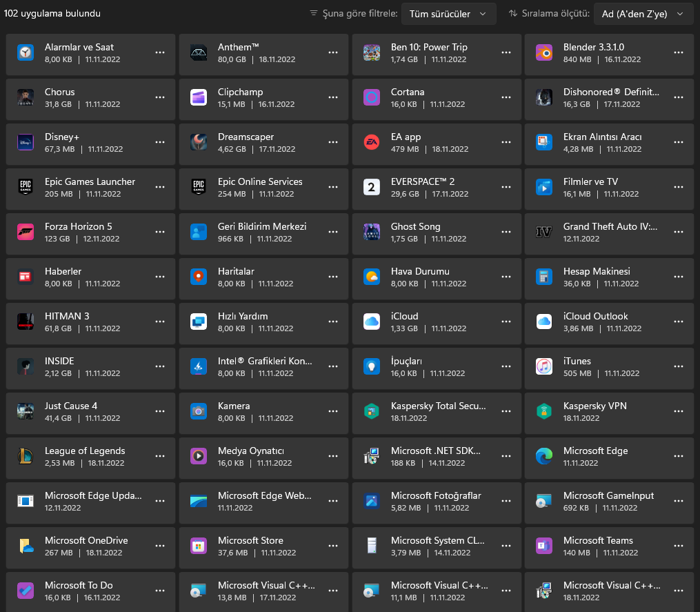Open the three-dot menu for INSIDE
Screen dimensions: 700x612
pos(160,367)
